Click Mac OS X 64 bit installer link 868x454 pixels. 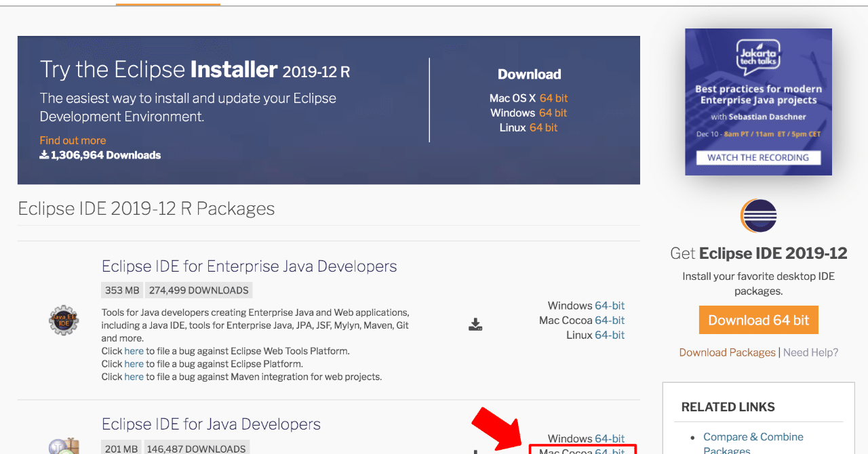554,98
